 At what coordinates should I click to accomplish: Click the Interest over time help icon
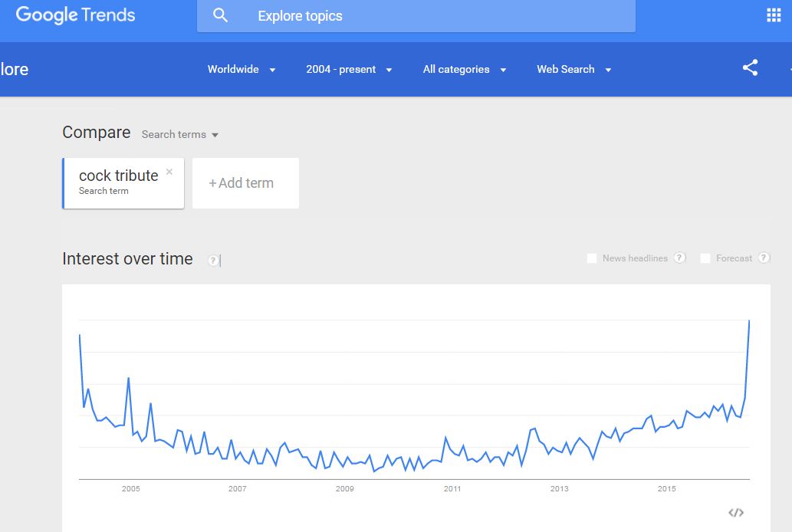tap(213, 260)
